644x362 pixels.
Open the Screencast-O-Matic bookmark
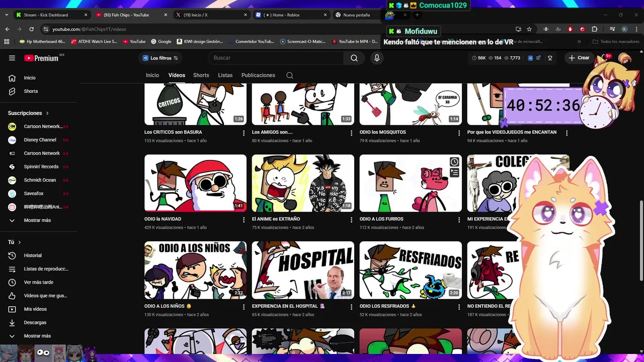coord(303,42)
